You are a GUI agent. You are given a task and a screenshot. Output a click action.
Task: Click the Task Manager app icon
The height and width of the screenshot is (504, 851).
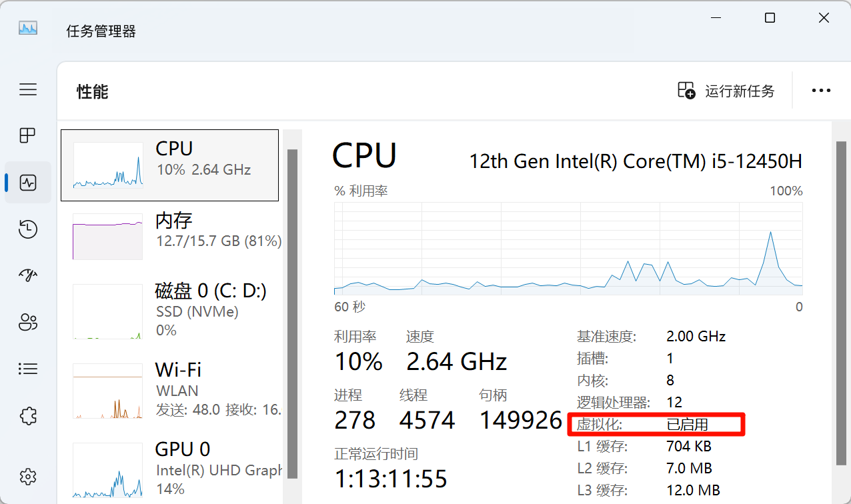(28, 28)
